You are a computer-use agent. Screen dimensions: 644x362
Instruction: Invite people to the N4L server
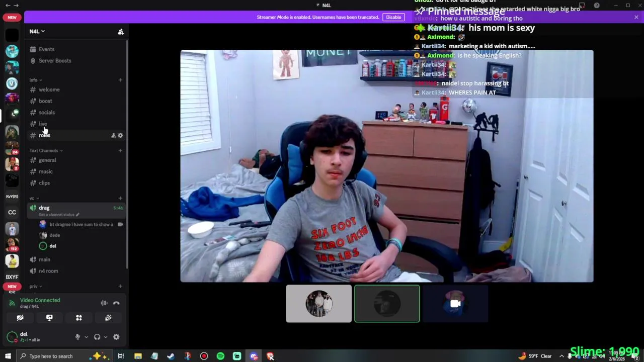[x=121, y=32]
